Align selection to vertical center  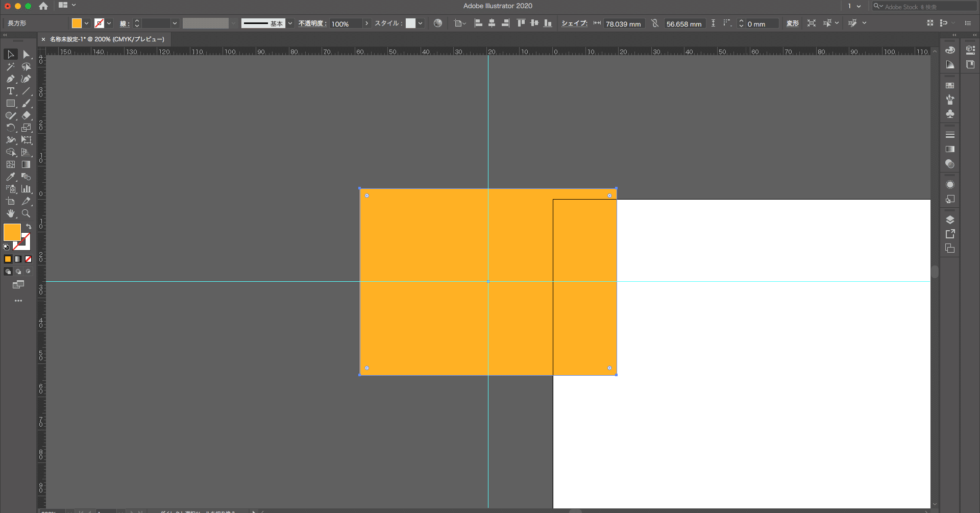[534, 23]
